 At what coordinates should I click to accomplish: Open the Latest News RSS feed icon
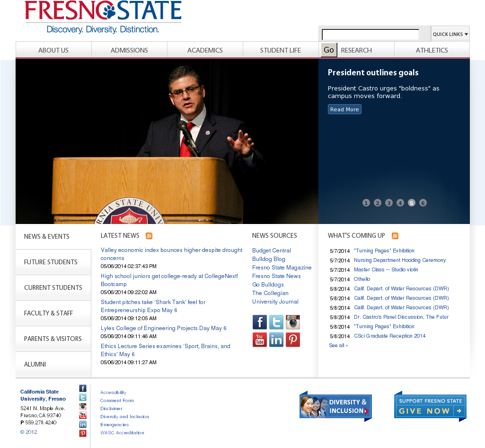point(149,236)
